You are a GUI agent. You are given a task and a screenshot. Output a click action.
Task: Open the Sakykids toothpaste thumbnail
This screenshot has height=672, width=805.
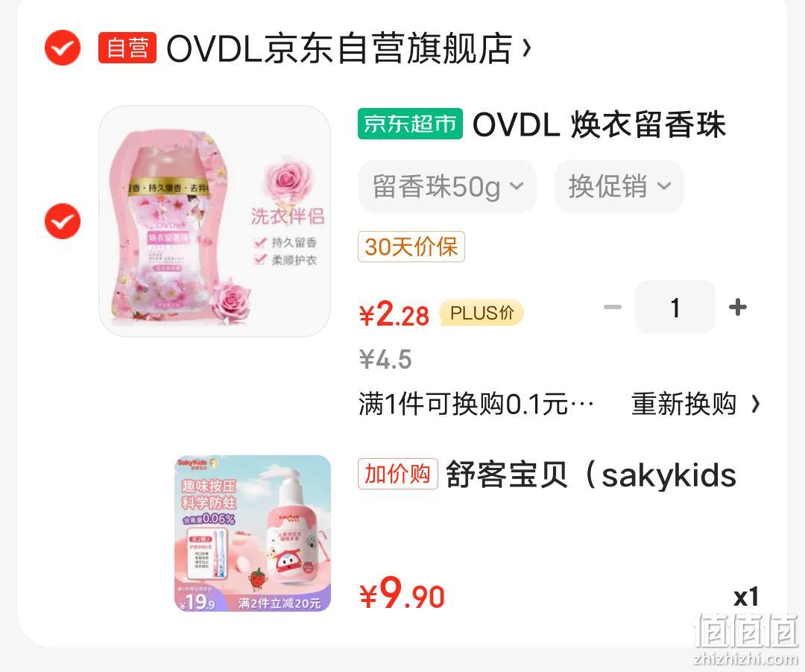[x=253, y=533]
